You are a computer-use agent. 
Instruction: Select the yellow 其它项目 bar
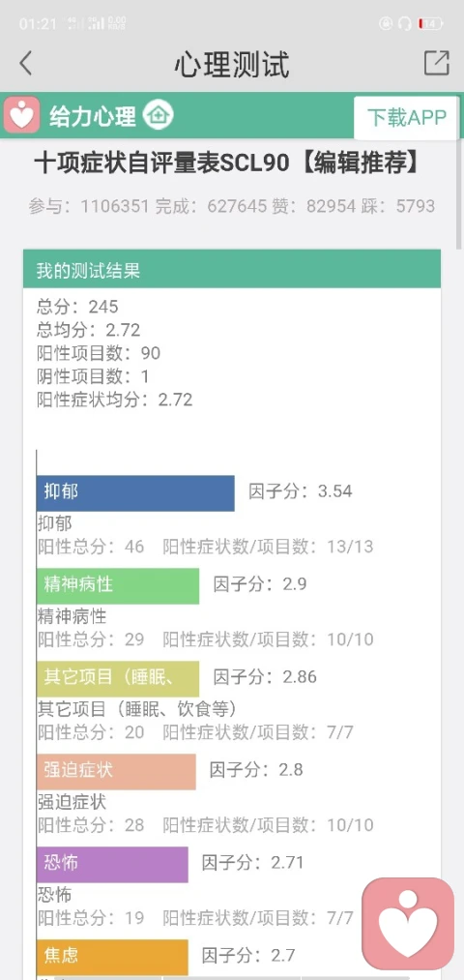point(118,678)
